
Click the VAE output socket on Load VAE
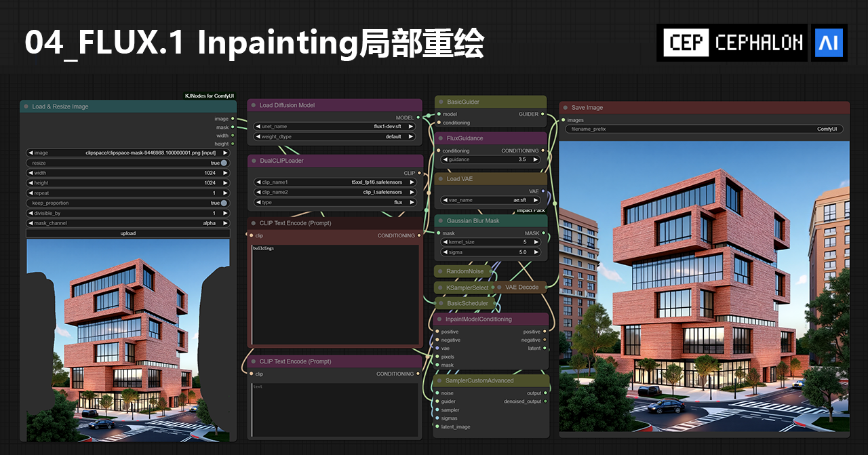tap(542, 191)
